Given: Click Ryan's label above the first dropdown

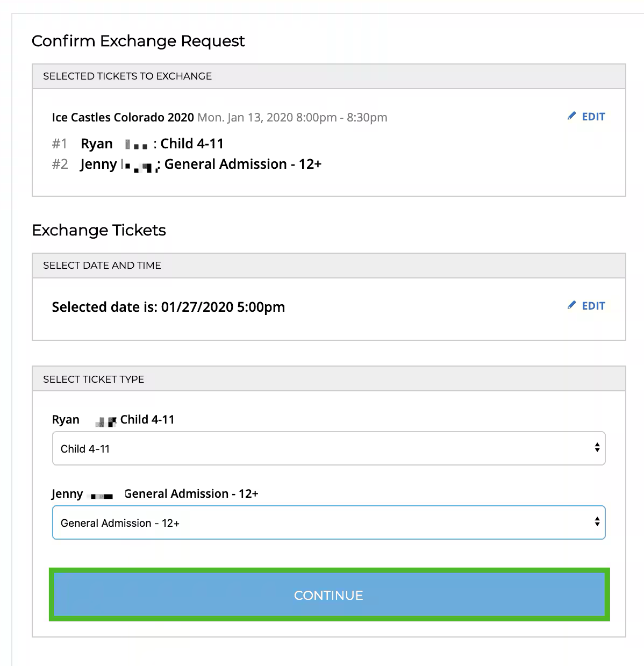Looking at the screenshot, I should pos(113,420).
